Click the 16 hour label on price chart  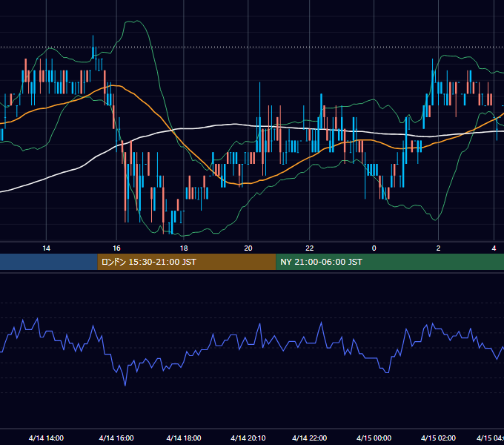click(x=116, y=248)
